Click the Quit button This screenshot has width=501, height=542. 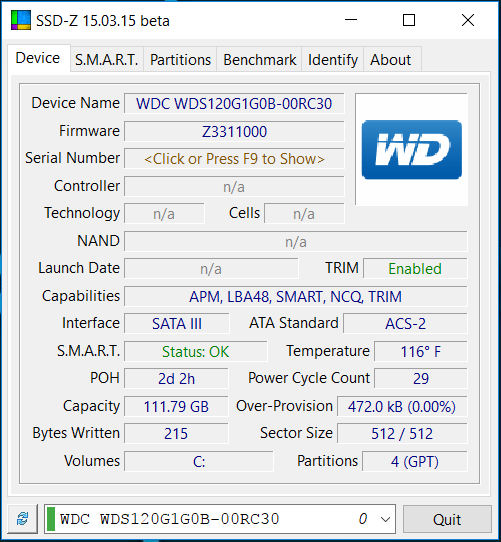(x=447, y=519)
